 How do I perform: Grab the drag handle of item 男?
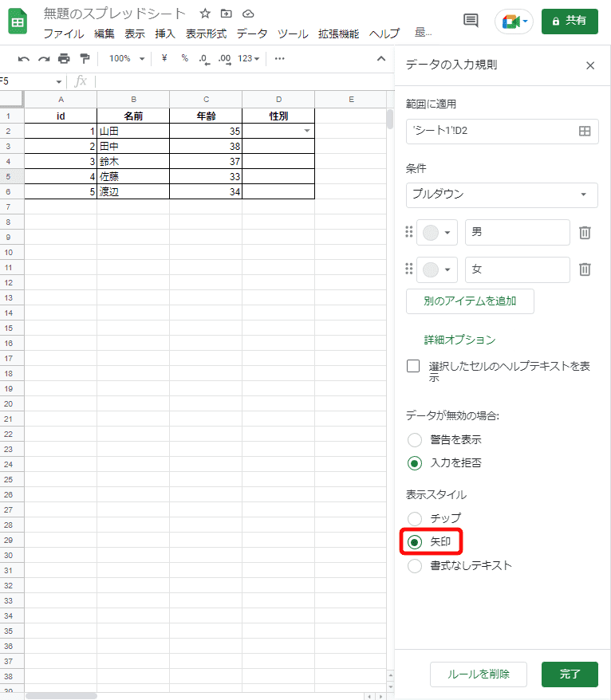coord(408,232)
